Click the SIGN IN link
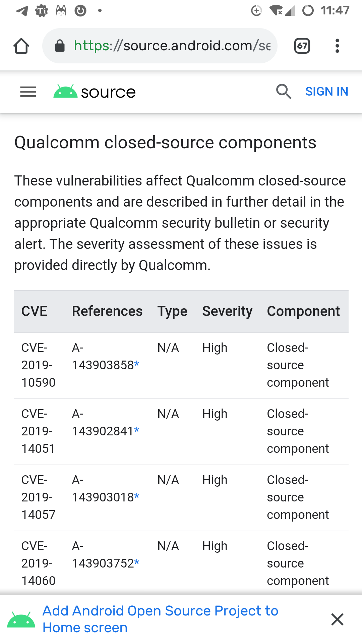 pyautogui.click(x=326, y=92)
